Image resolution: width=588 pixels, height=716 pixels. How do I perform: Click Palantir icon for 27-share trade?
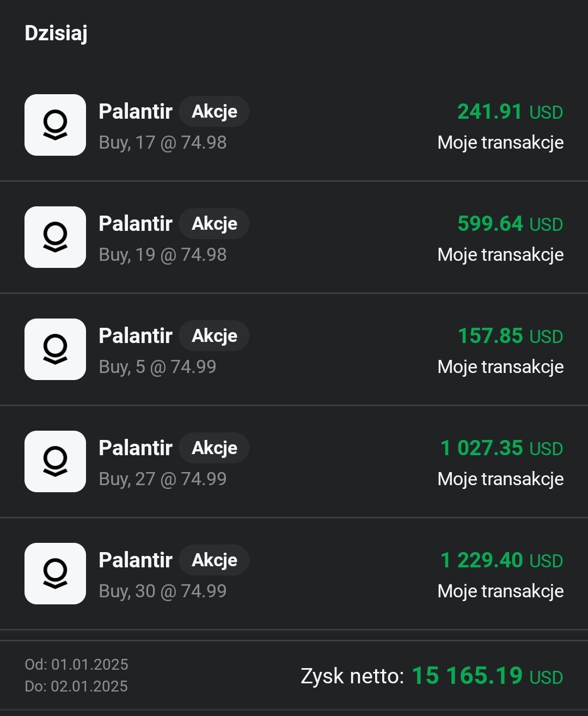[x=55, y=461]
